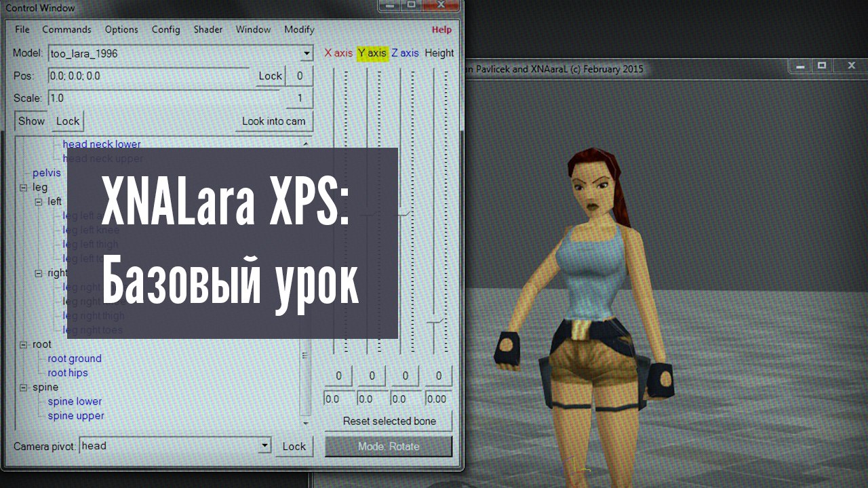Select the pelvis bone
The width and height of the screenshot is (868, 488).
[46, 173]
